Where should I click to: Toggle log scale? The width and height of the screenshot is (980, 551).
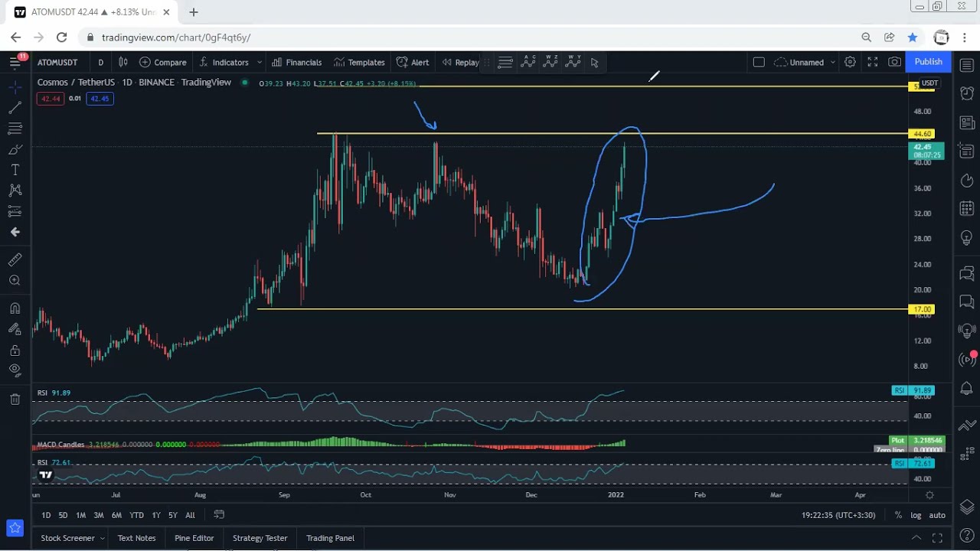coord(916,515)
